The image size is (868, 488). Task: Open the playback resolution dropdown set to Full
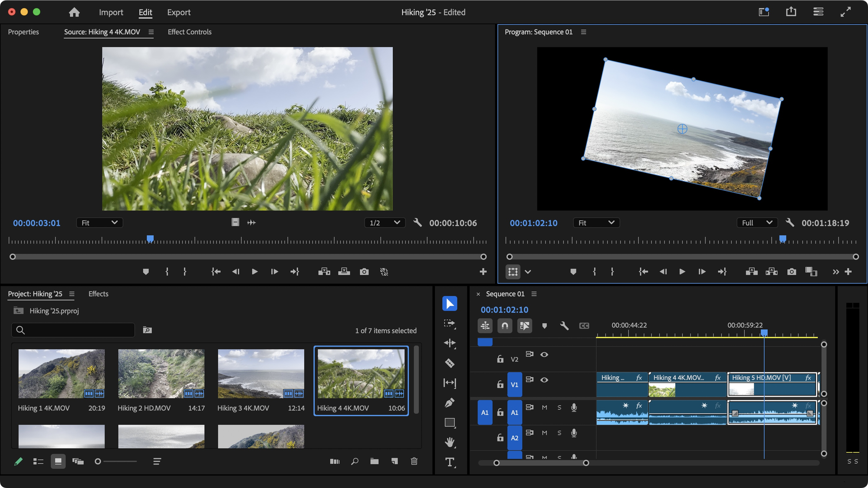tap(756, 223)
